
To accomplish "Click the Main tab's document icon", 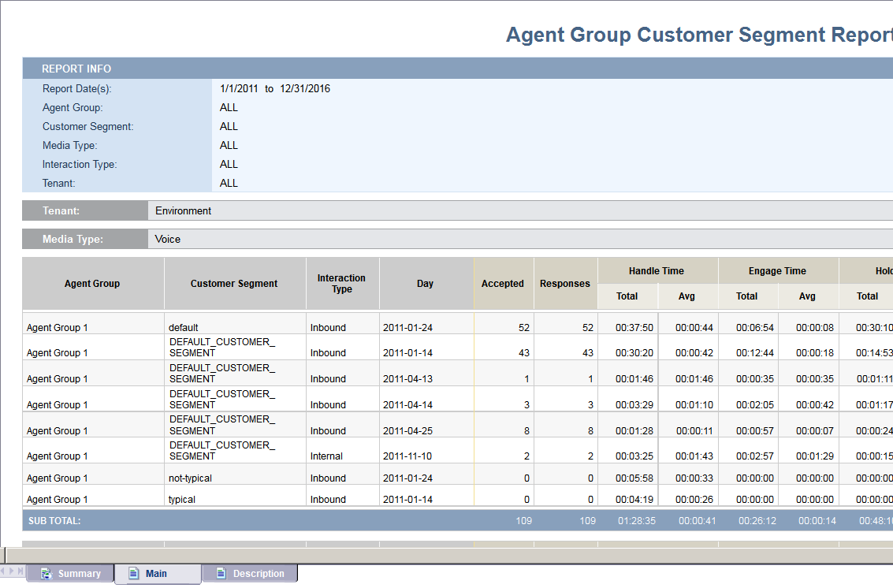I will click(x=133, y=573).
